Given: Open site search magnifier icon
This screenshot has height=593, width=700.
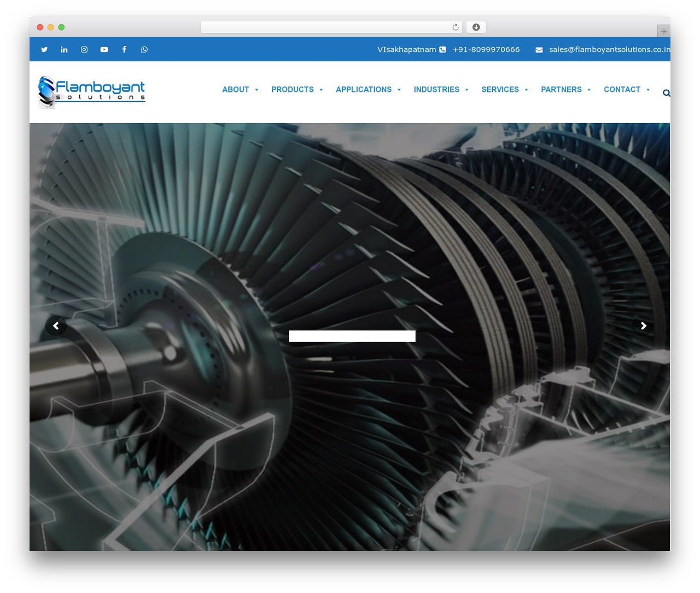Looking at the screenshot, I should point(666,93).
